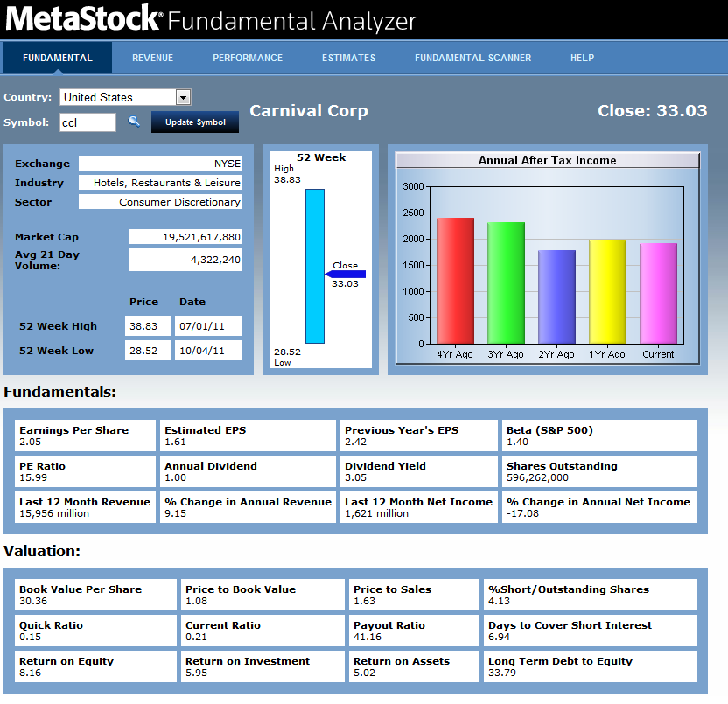Open the Performance tab

coord(248,58)
